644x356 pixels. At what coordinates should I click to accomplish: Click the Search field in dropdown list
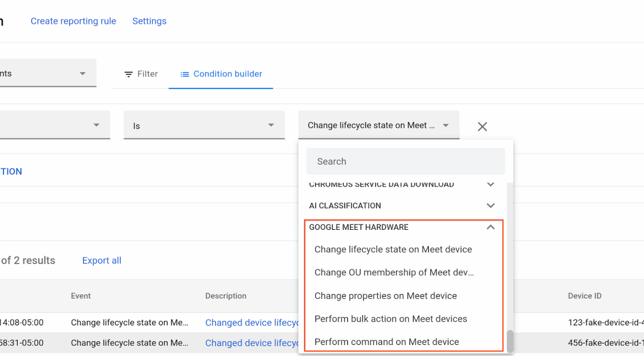tap(406, 161)
